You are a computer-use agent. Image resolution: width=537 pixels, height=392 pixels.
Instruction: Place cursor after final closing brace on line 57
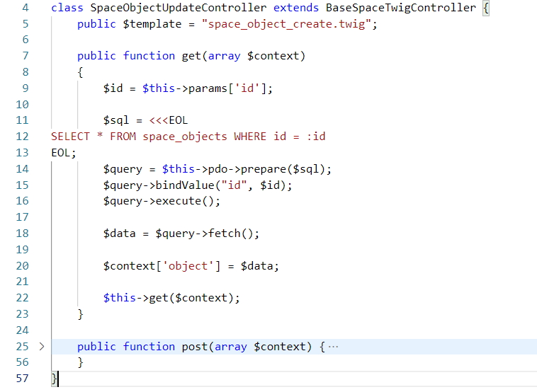58,379
